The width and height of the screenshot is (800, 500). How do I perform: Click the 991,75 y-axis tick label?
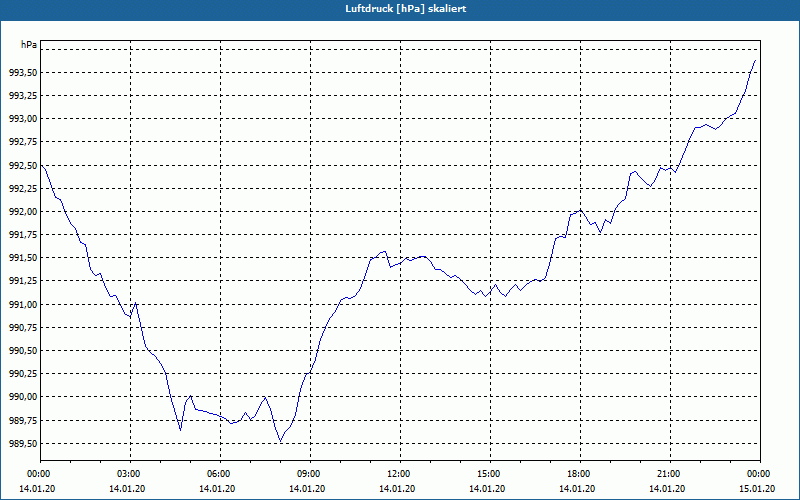[23, 235]
